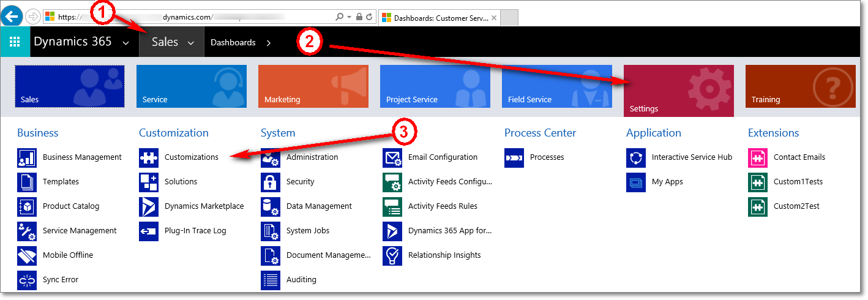Click the Activity Feeds Configuration icon
Viewport: 868px width, 300px height.
tap(392, 182)
